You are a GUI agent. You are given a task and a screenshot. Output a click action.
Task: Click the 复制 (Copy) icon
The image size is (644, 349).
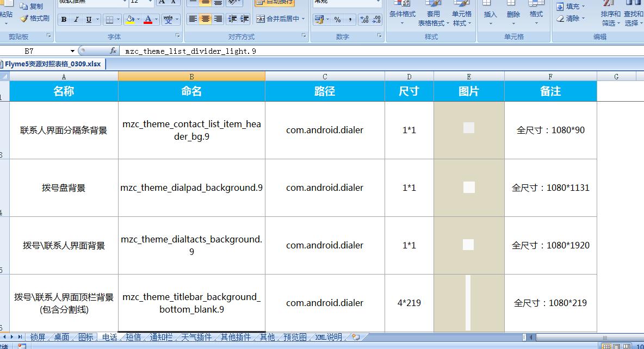pos(24,5)
